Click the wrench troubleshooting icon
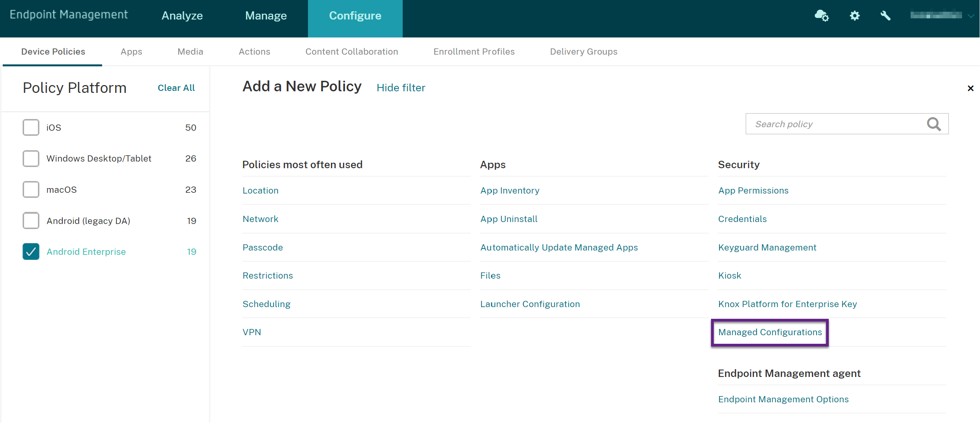980x423 pixels. coord(885,16)
